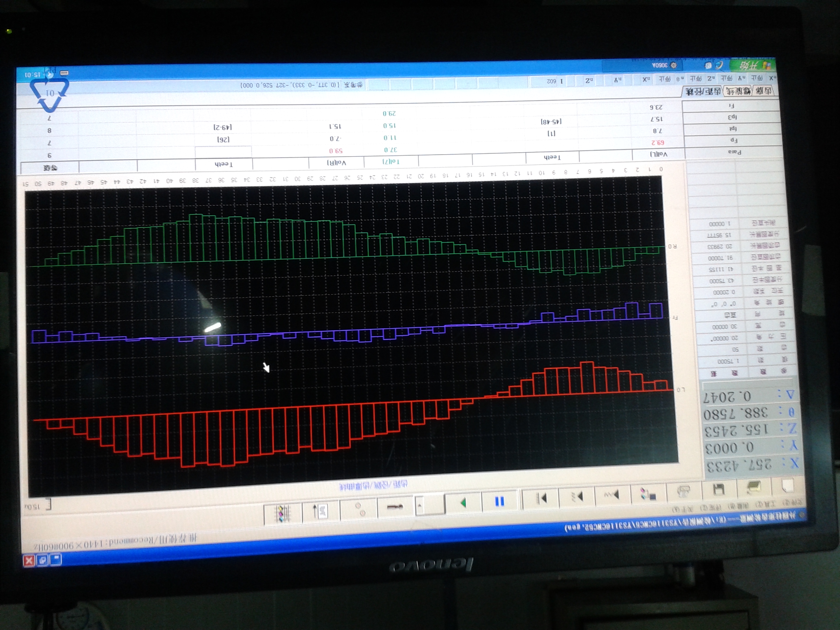Image resolution: width=840 pixels, height=630 pixels.
Task: Click the printer toolbar icon
Action: click(683, 492)
